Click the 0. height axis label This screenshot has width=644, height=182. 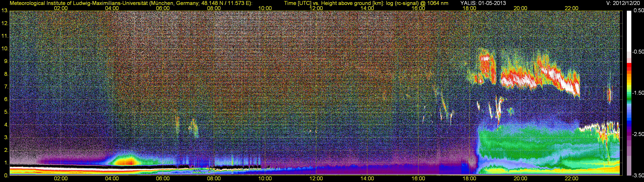[6, 176]
